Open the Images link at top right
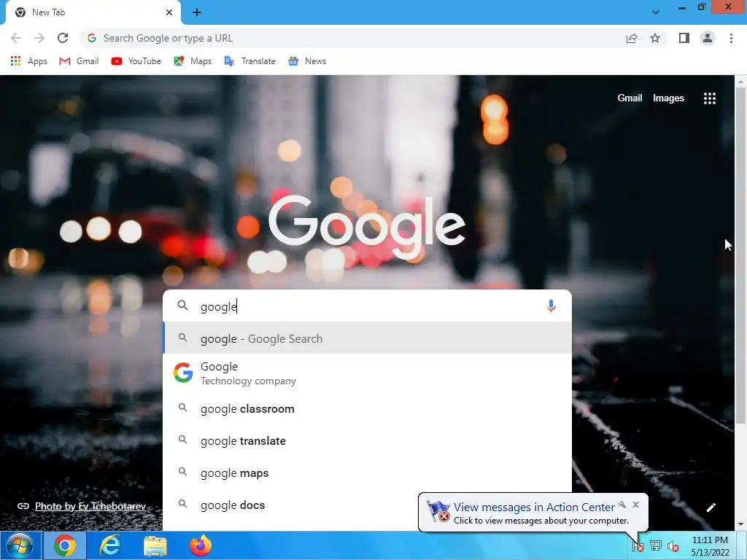The width and height of the screenshot is (747, 560). 668,98
